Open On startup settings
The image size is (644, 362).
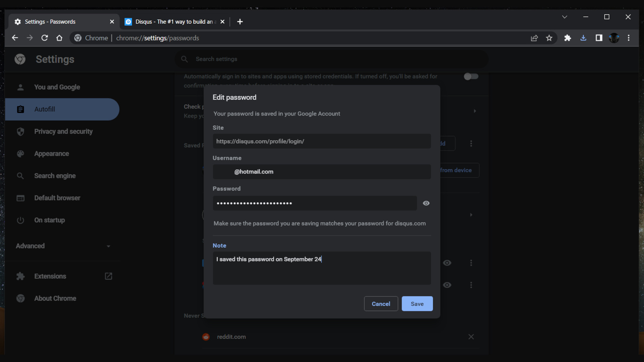(62, 220)
